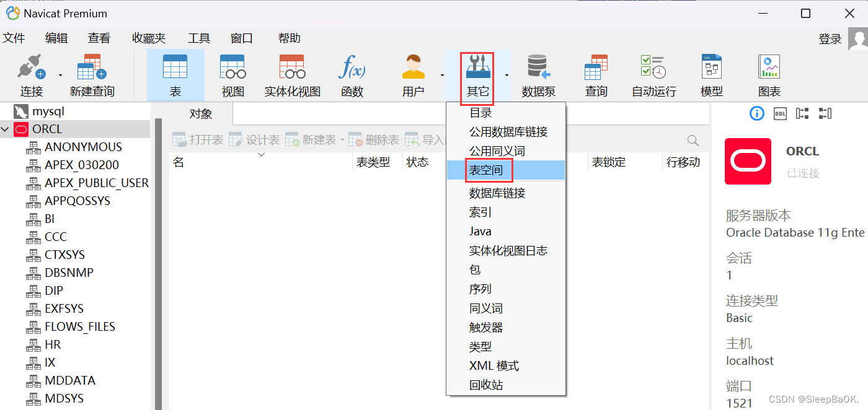Click the 其它 (Others) tools icon
The height and width of the screenshot is (410, 868).
[477, 67]
